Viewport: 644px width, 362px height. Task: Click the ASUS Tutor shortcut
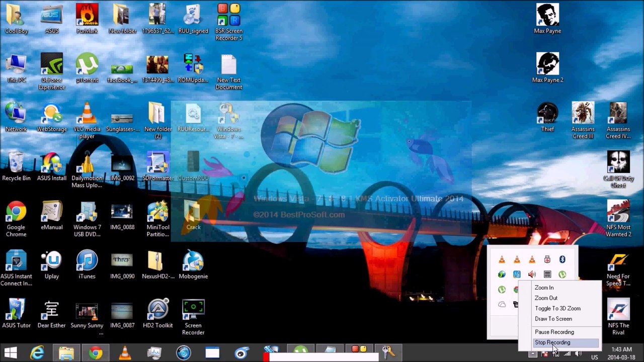[x=16, y=313]
